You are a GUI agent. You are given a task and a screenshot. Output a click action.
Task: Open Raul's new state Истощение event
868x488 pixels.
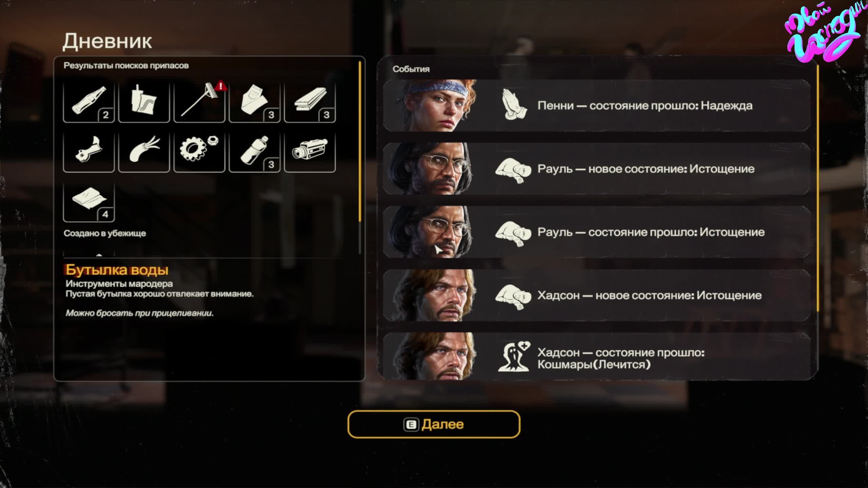pos(597,169)
